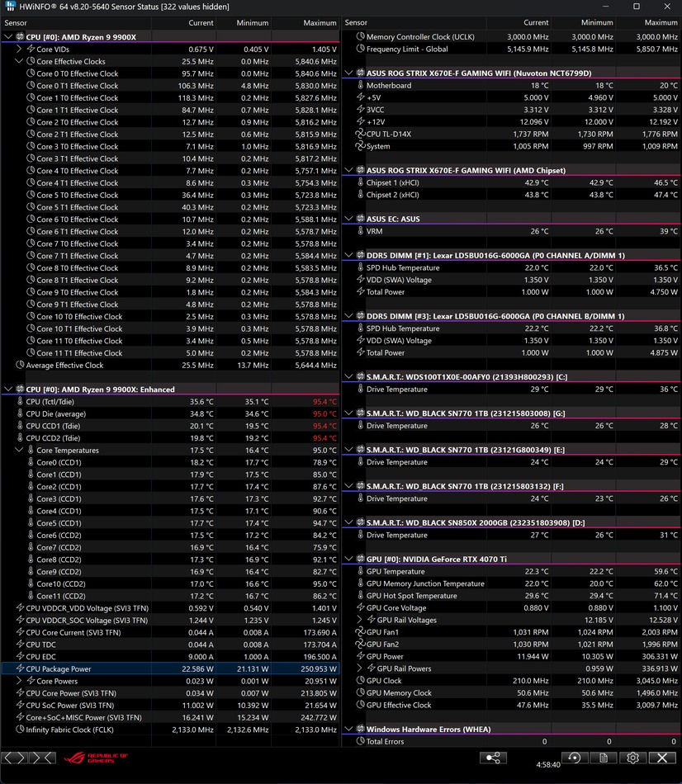Click the left pane Maximum column header
682x784 pixels.
click(x=305, y=23)
